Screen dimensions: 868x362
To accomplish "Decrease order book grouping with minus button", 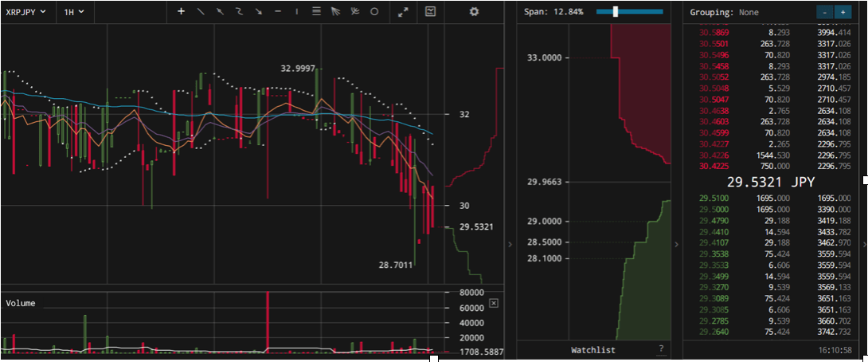I will [824, 12].
